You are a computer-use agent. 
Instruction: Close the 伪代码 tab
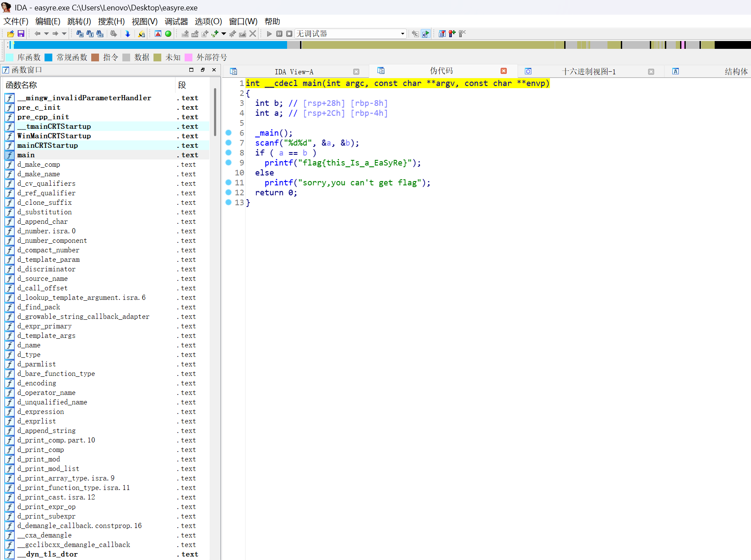tap(504, 71)
